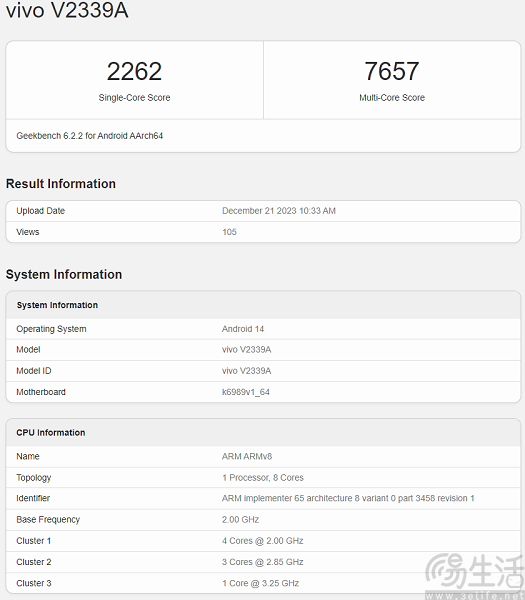Click Geekbench 6.2.2 for Android AArch64 text
This screenshot has width=525, height=600.
[90, 135]
